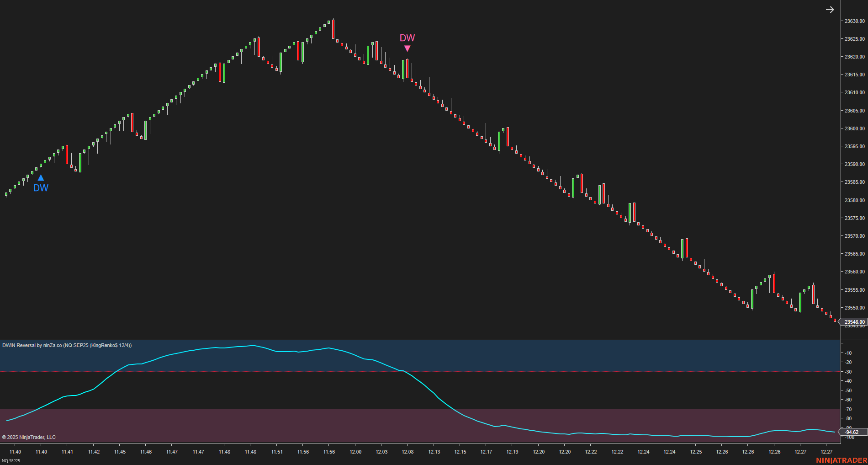Collapse the time axis at the bottom

point(411,452)
